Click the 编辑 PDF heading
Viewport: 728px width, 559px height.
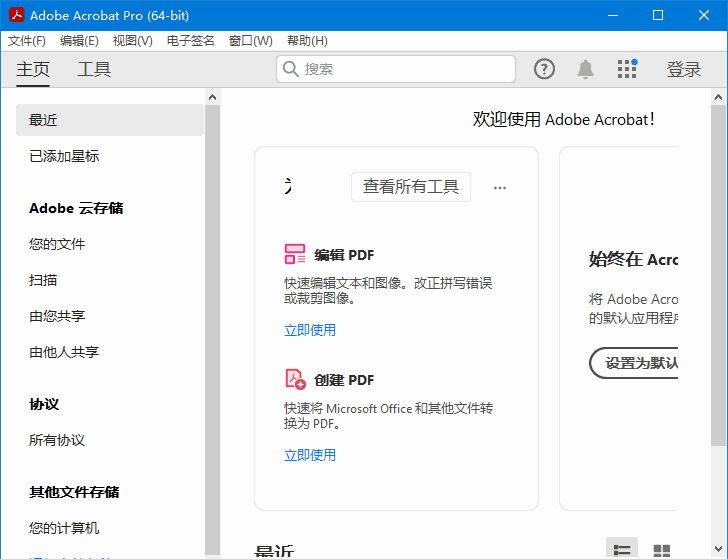[x=344, y=255]
